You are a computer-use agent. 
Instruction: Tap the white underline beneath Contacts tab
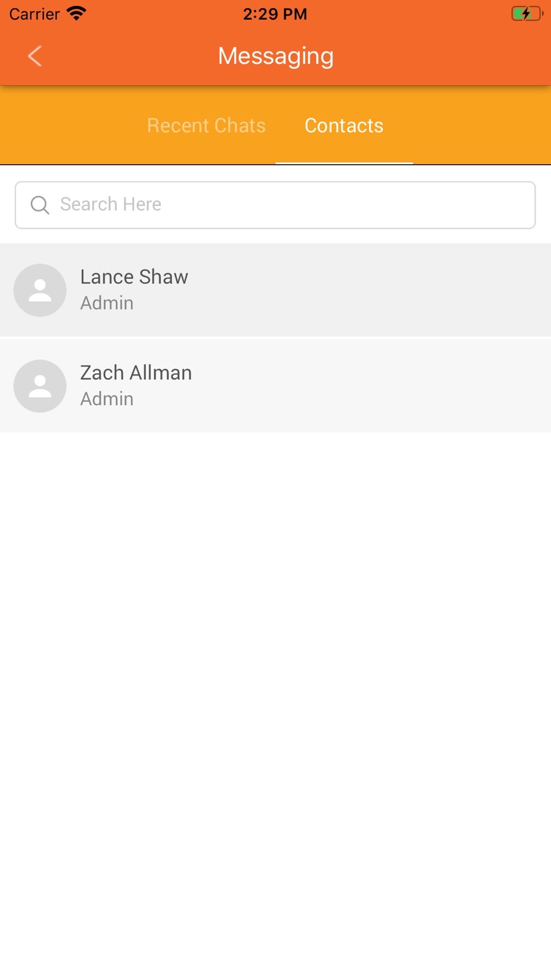tap(344, 163)
